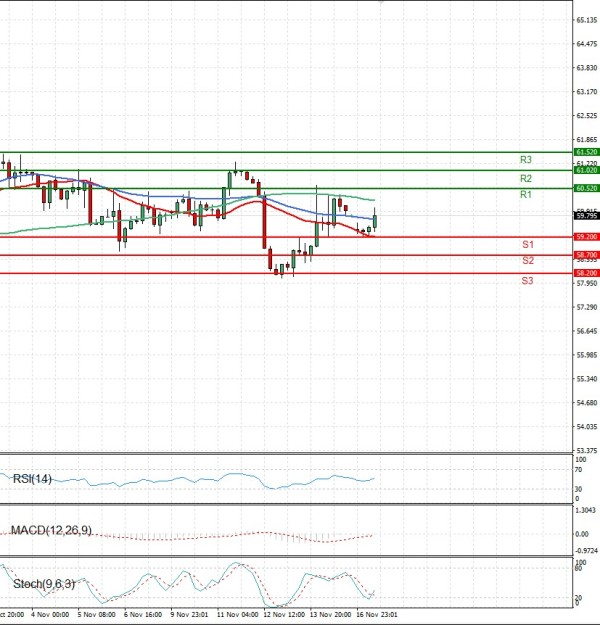Click the R3 resistance label

point(525,160)
